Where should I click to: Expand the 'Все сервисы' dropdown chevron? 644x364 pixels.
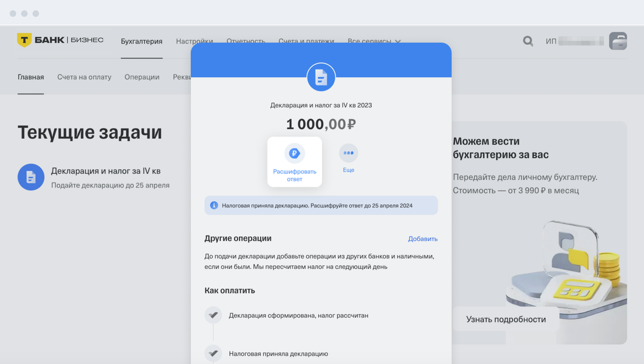[x=398, y=41]
